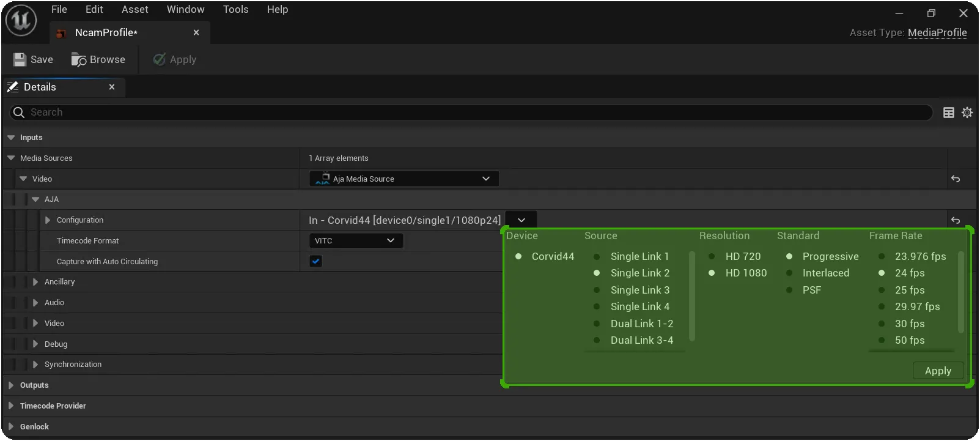
Task: Open the details settings gear icon
Action: point(967,113)
